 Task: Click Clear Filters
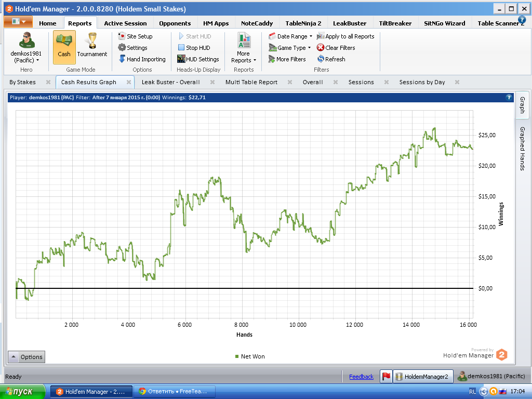tap(336, 48)
